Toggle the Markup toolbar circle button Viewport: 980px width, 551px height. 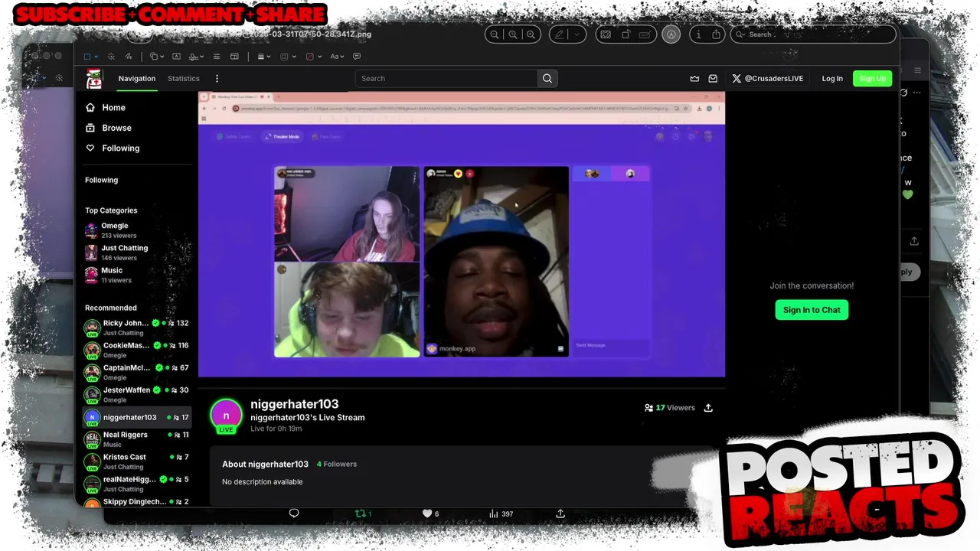[671, 34]
